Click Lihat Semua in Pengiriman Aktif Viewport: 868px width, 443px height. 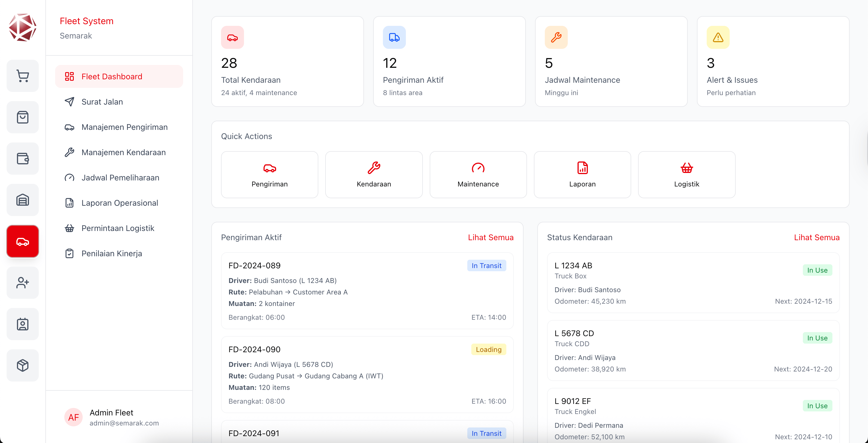(x=491, y=237)
